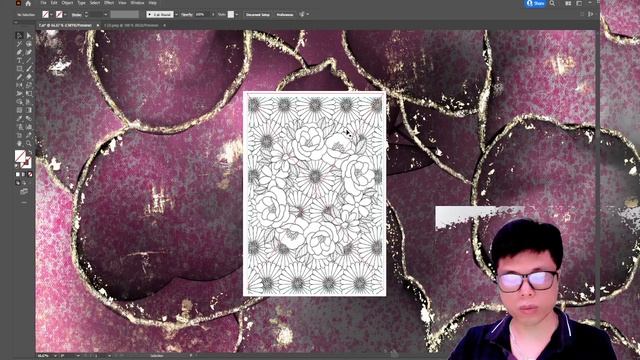Pick the Column Graph tool
Screen dimensions: 640x360
click(x=29, y=127)
